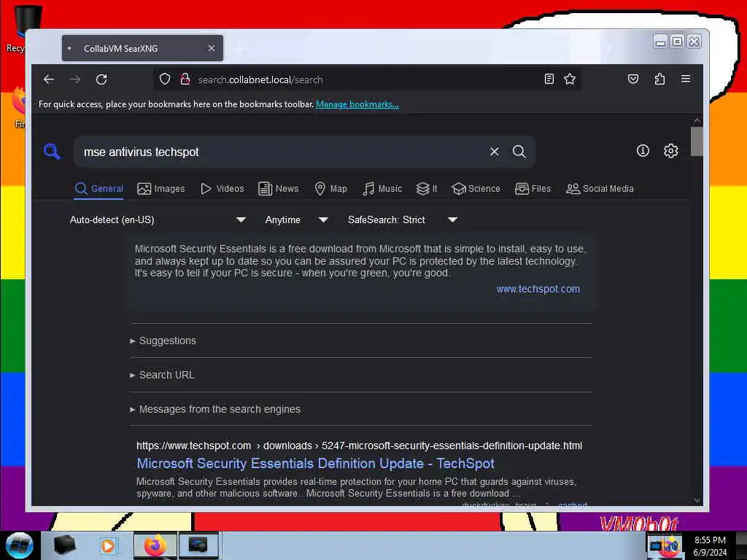Select the General search tab
The image size is (747, 560).
pyautogui.click(x=99, y=189)
